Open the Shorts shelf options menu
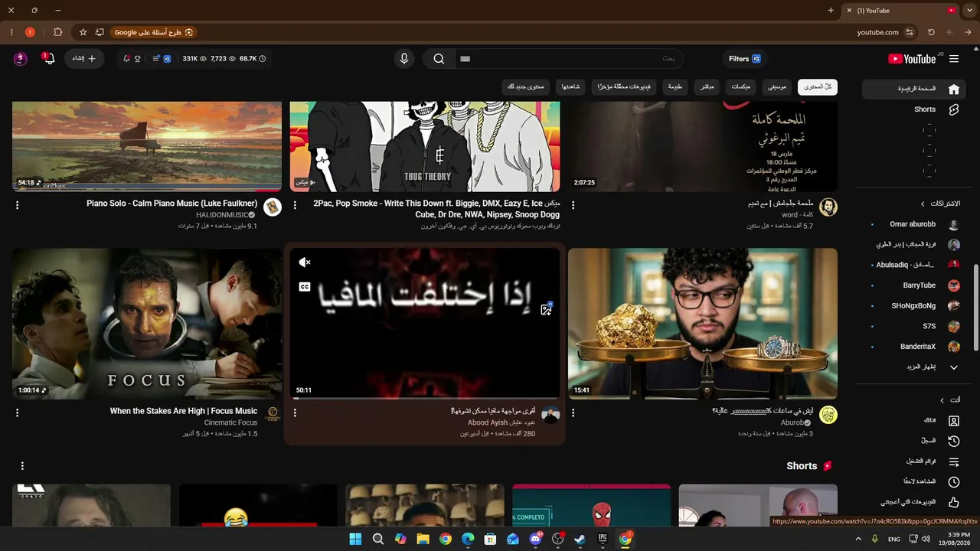980x551 pixels. pyautogui.click(x=22, y=465)
